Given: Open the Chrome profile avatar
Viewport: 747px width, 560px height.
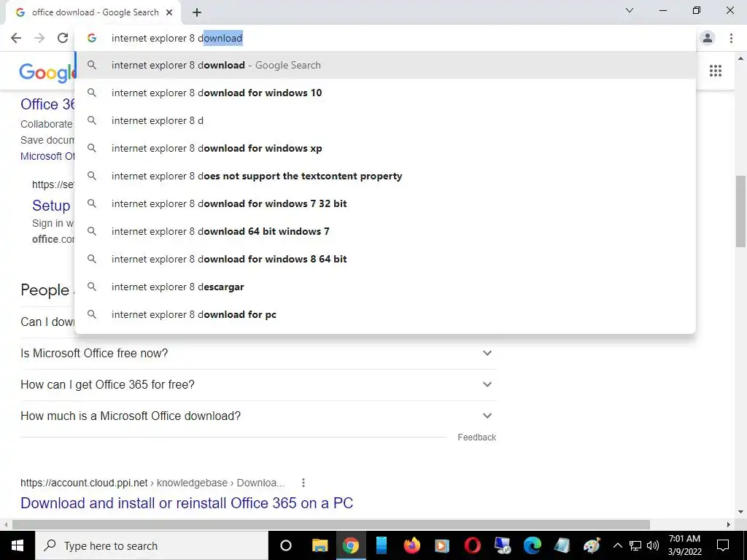Looking at the screenshot, I should tap(708, 38).
